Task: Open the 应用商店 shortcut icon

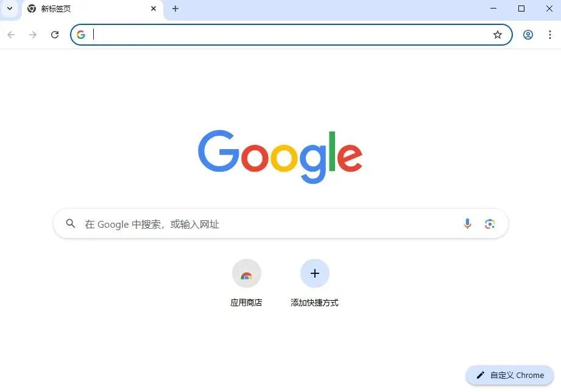Action: coord(247,273)
